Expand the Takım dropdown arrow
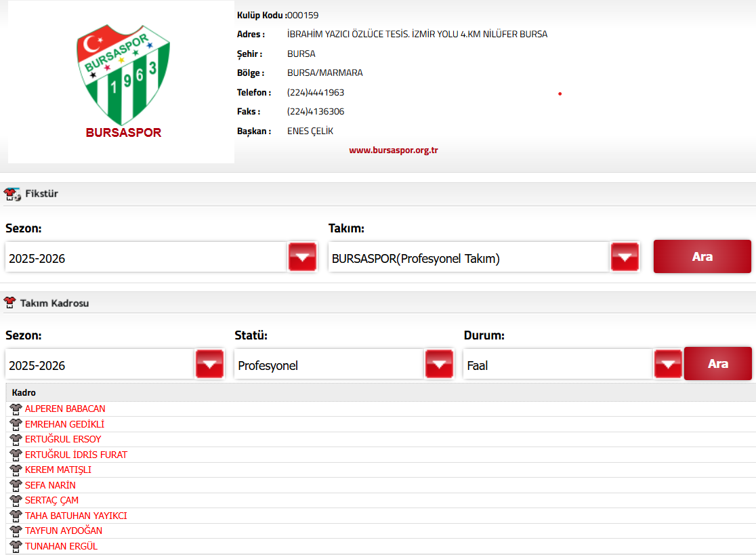The height and width of the screenshot is (559, 756). [625, 257]
